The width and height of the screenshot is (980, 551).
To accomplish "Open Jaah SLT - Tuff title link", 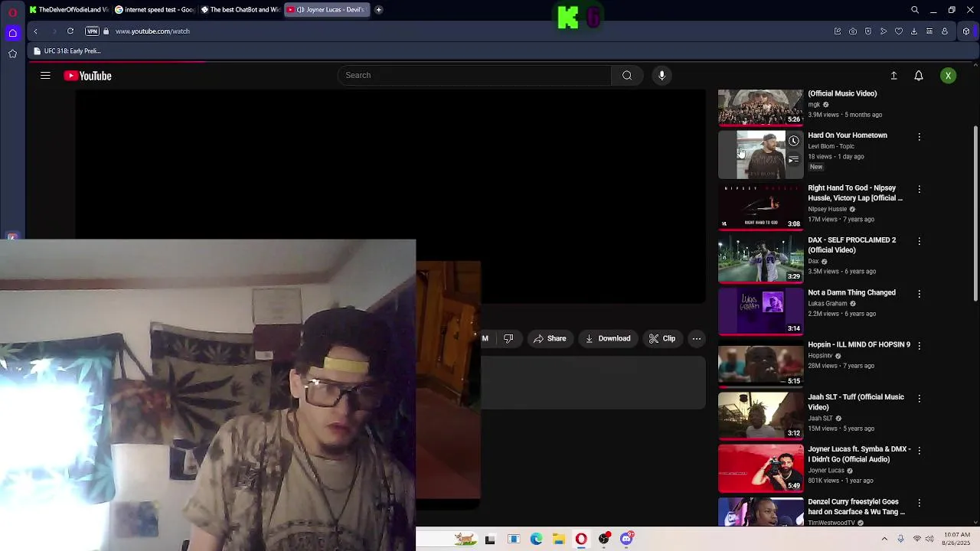I will pos(855,402).
